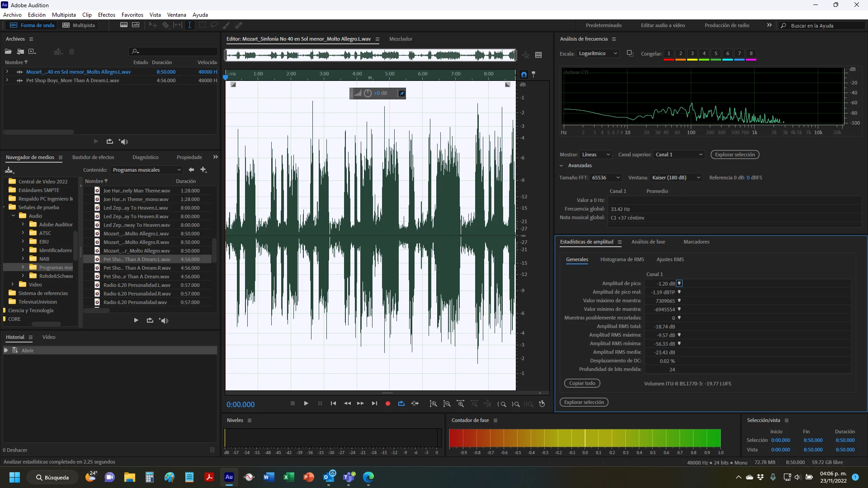
Task: Click the Copiar todo button
Action: [x=582, y=383]
